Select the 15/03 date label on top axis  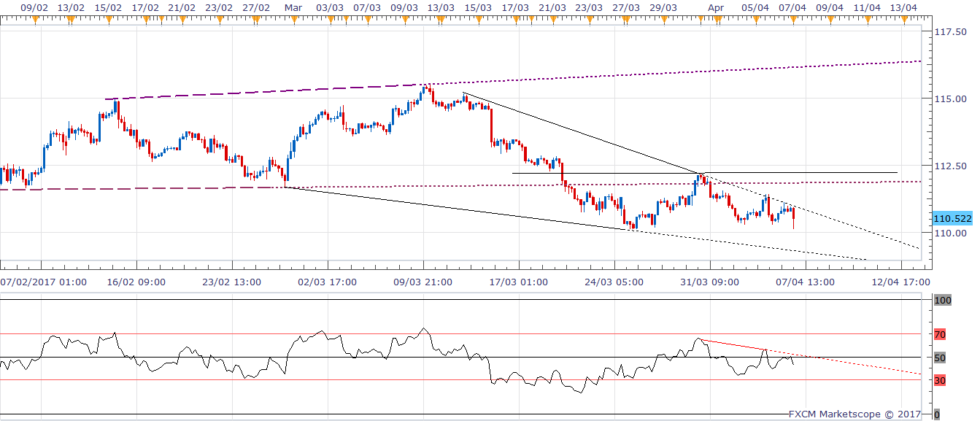click(x=478, y=7)
